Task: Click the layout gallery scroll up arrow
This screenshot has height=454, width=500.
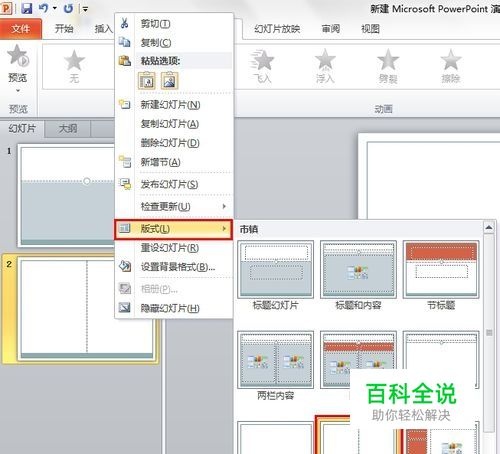Action: click(x=489, y=227)
